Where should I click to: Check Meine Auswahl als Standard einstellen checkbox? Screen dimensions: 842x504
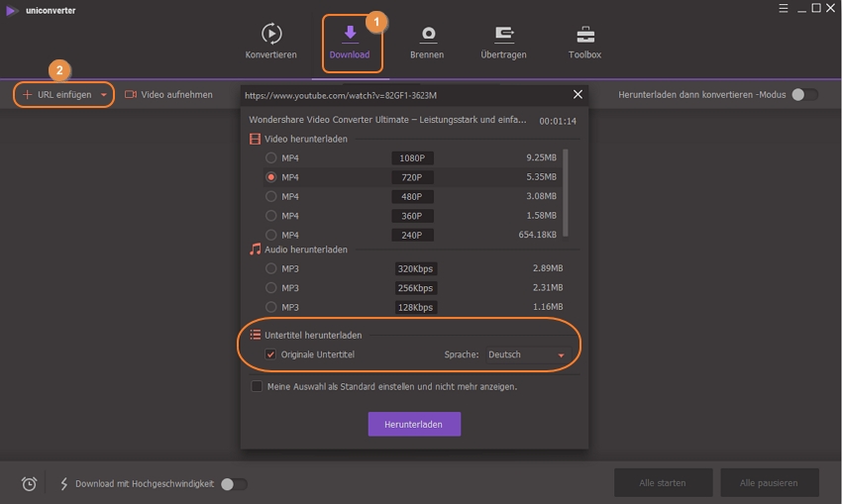257,386
